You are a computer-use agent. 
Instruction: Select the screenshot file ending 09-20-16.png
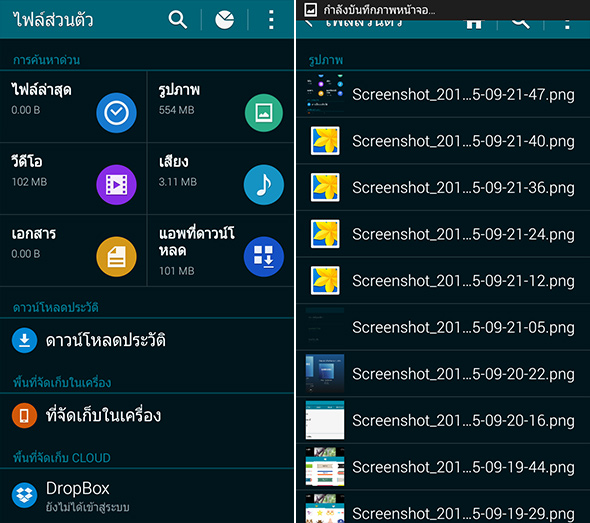point(443,421)
